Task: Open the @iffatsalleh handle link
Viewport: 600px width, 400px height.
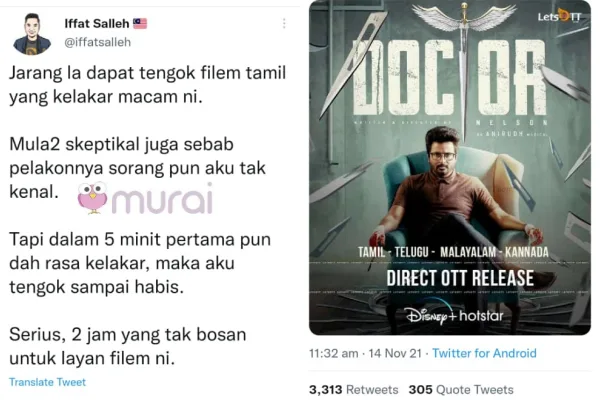Action: click(98, 42)
